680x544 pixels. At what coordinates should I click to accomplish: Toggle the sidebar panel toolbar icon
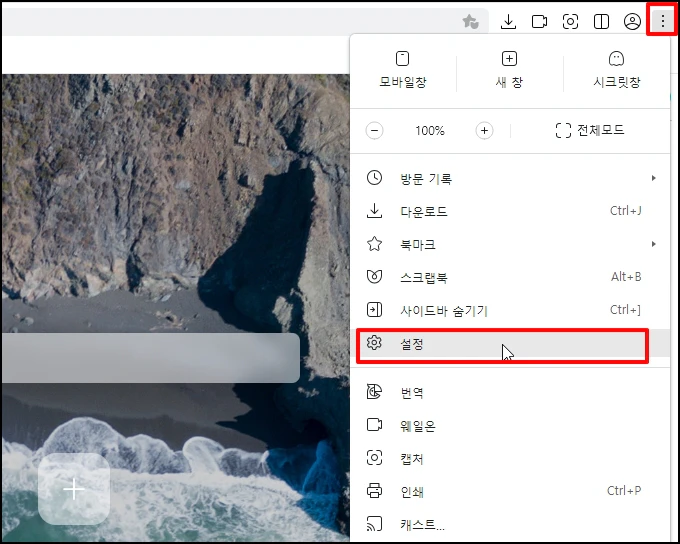pyautogui.click(x=602, y=21)
